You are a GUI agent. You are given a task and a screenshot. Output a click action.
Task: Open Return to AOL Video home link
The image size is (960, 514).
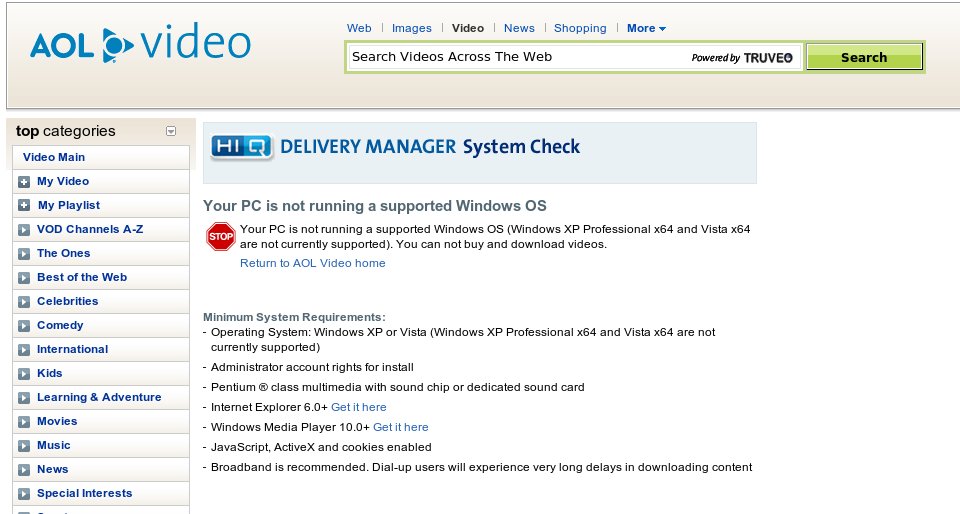click(x=313, y=263)
